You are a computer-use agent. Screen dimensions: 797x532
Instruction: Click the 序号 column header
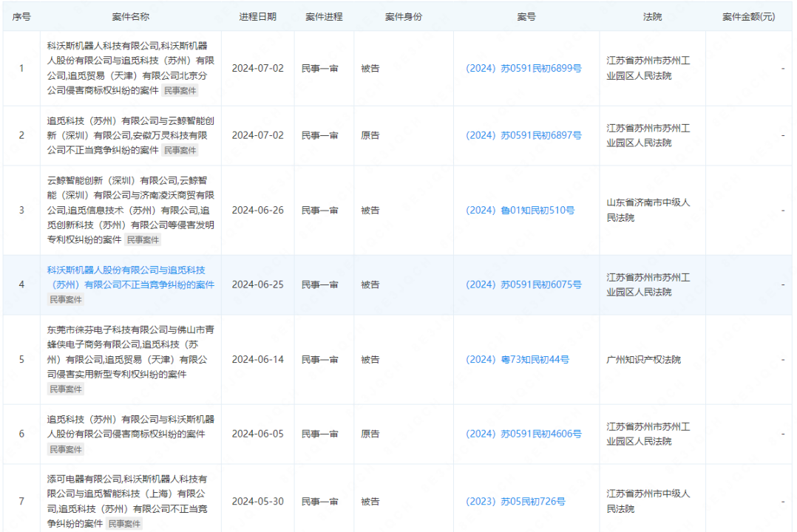[21, 17]
